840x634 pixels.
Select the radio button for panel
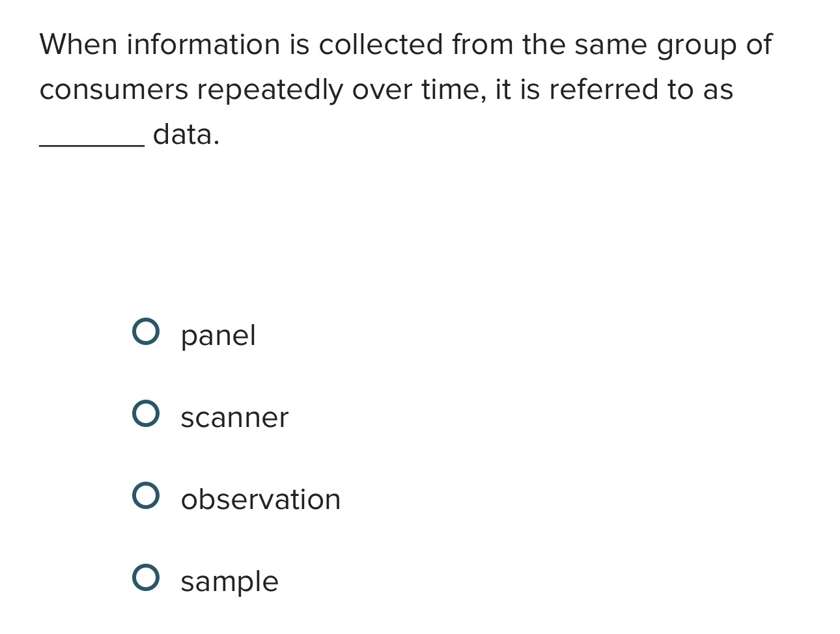click(x=146, y=332)
